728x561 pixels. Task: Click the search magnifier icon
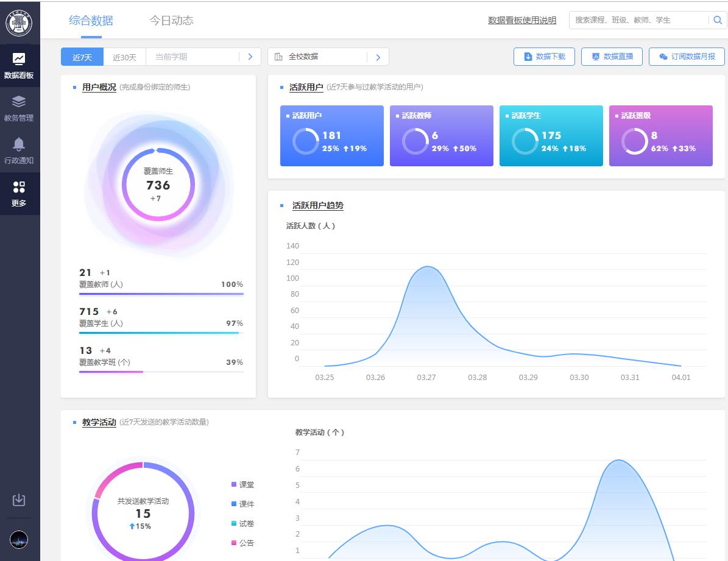coord(718,20)
